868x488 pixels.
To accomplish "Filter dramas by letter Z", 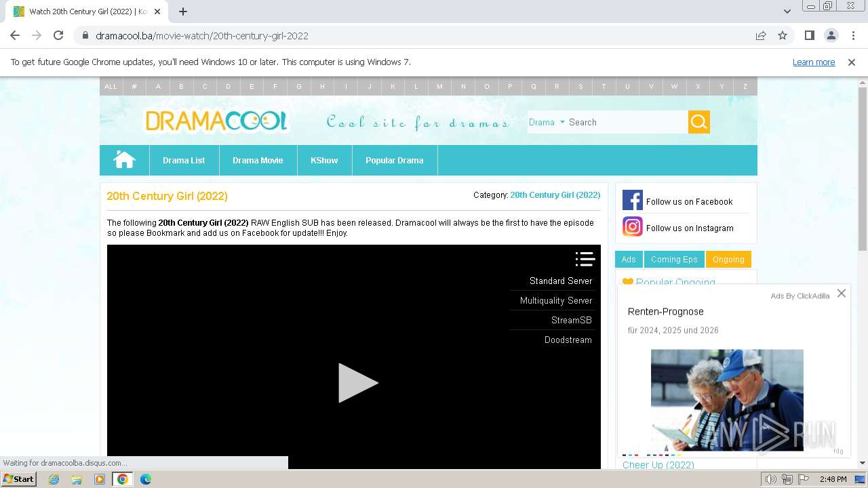I will (x=745, y=86).
